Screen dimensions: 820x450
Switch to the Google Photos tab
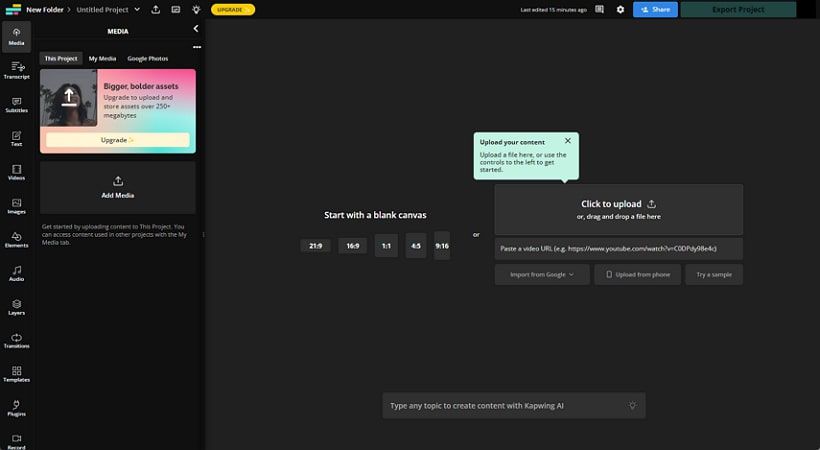147,59
